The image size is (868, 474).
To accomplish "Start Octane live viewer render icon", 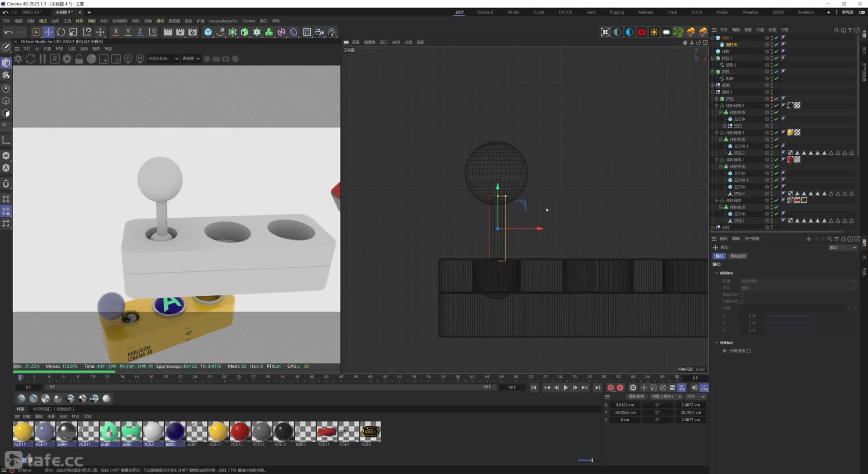I will click(18, 59).
